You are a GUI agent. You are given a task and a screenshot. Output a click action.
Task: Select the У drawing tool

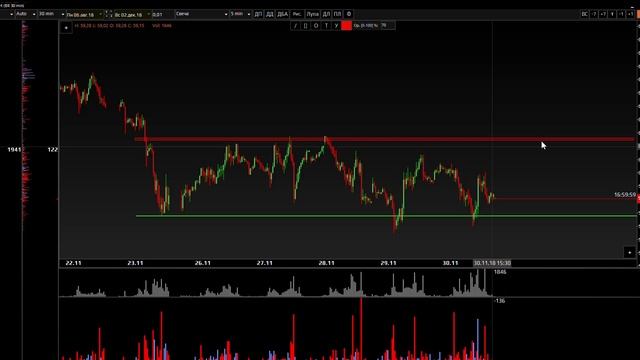pyautogui.click(x=336, y=25)
